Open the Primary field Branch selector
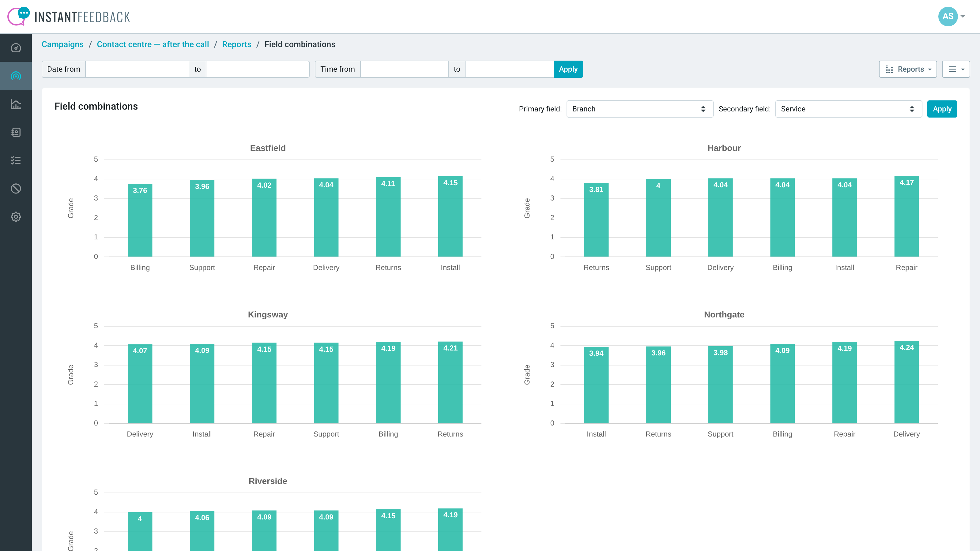Screen dimensions: 980x551 [640, 109]
